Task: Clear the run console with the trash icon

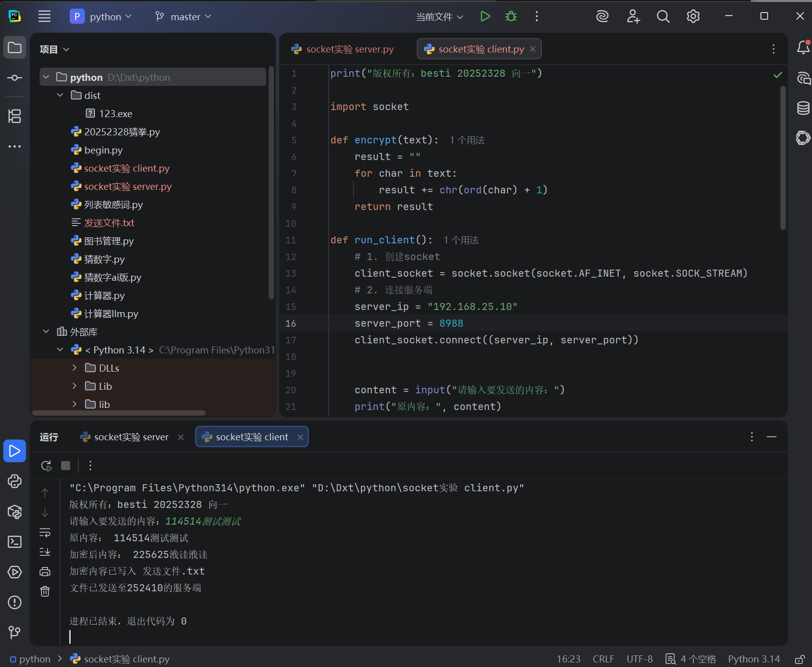Action: pyautogui.click(x=45, y=591)
